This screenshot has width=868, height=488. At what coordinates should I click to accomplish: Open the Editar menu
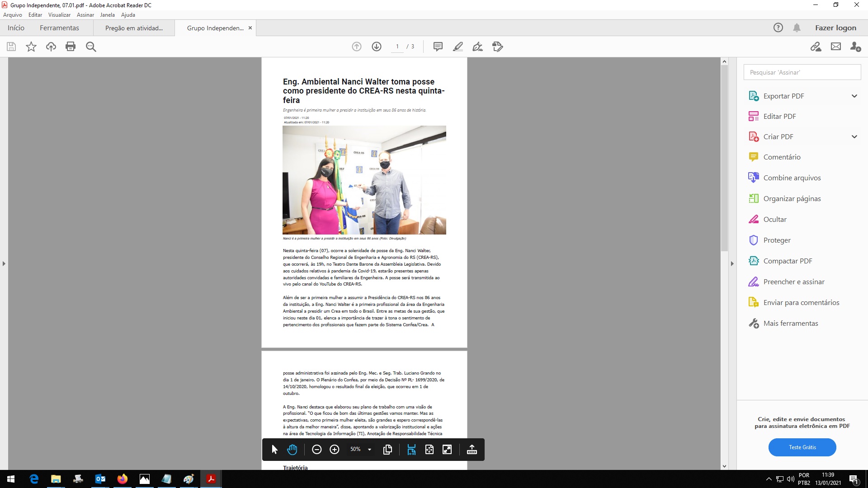coord(35,15)
